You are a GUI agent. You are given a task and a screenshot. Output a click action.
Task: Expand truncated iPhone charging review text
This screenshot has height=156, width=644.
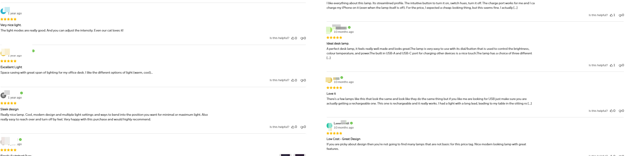[x=515, y=8]
